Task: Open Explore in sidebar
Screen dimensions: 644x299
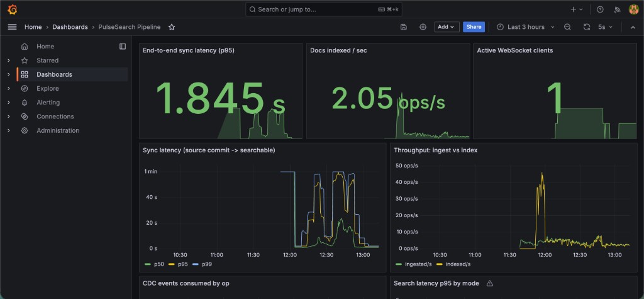Action: [x=48, y=88]
